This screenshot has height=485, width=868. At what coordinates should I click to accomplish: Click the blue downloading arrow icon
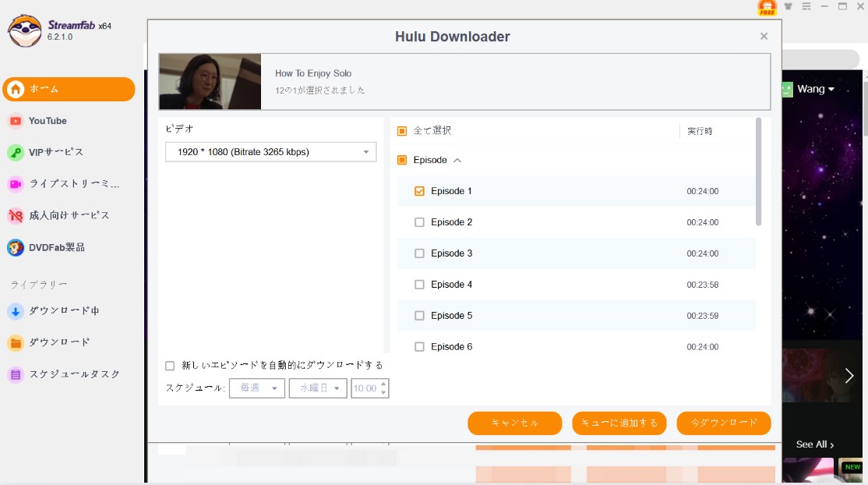[16, 312]
